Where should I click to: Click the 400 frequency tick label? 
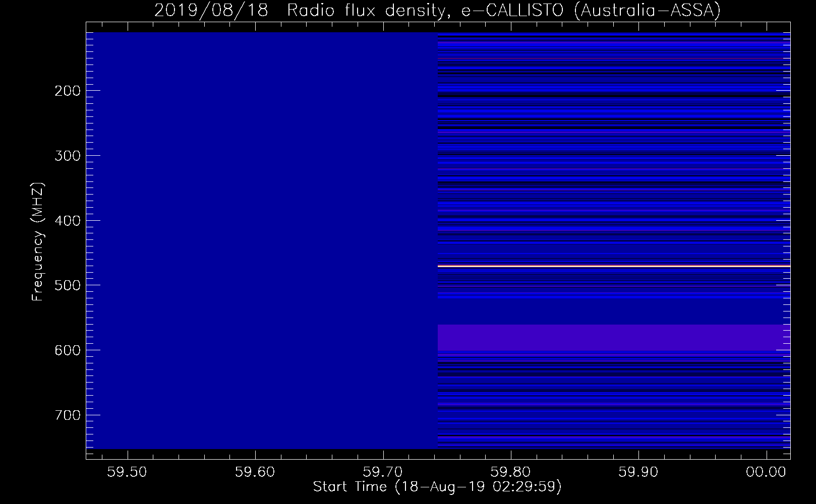[68, 221]
